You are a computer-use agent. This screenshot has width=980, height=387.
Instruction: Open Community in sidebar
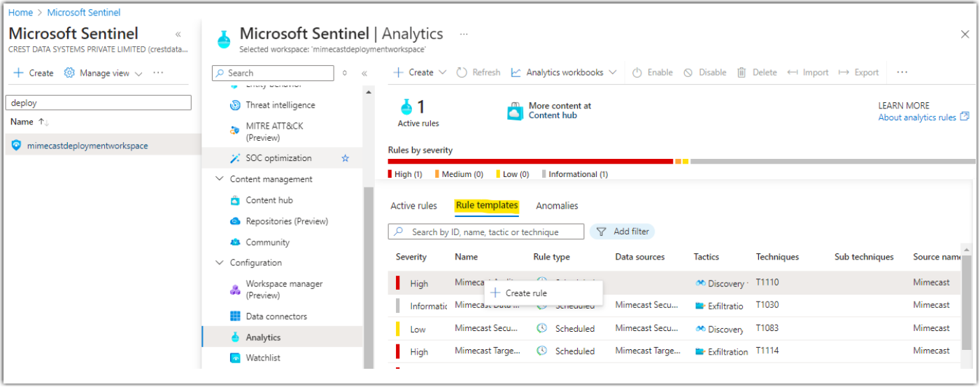tap(267, 242)
